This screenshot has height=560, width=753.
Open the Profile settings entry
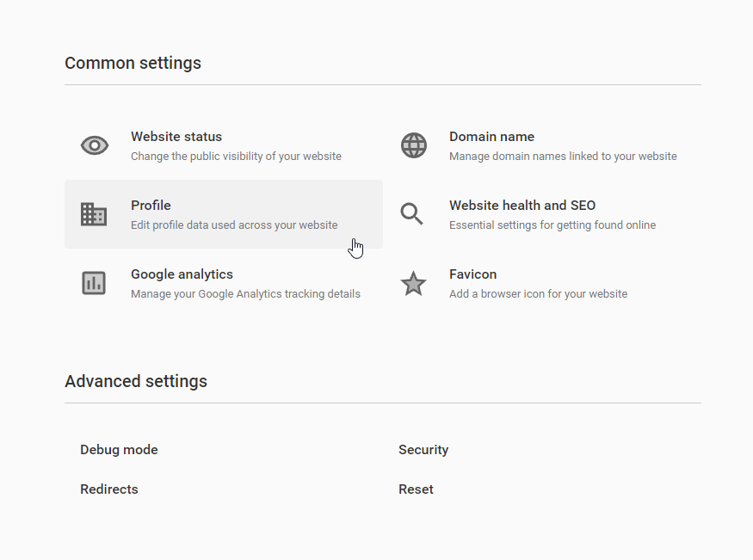pos(151,206)
